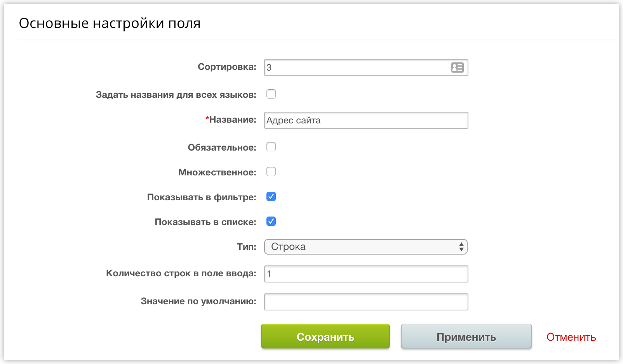The image size is (623, 364).
Task: Click the required Название label
Action: pos(231,120)
